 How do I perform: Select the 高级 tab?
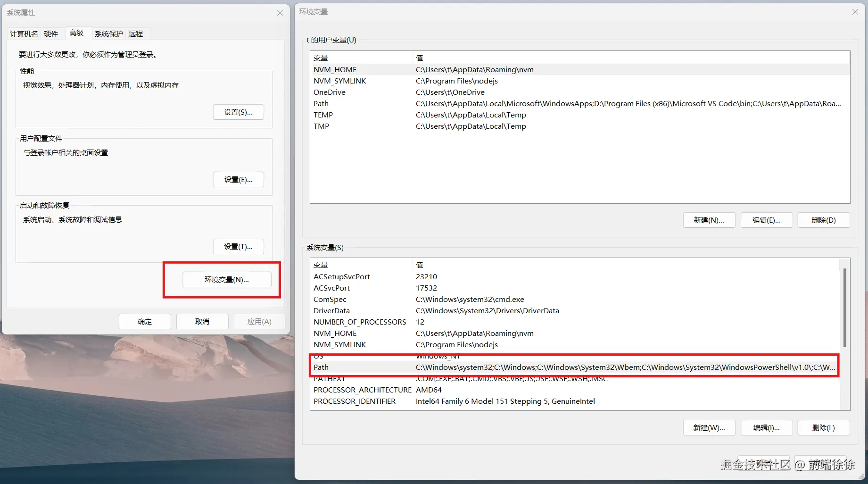(x=76, y=33)
